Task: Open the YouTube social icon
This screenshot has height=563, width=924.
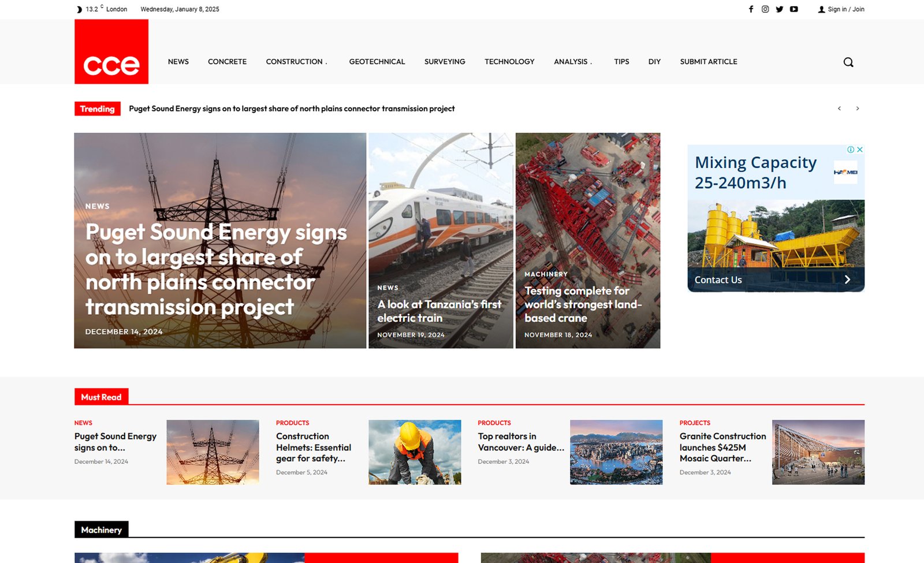Action: click(794, 9)
